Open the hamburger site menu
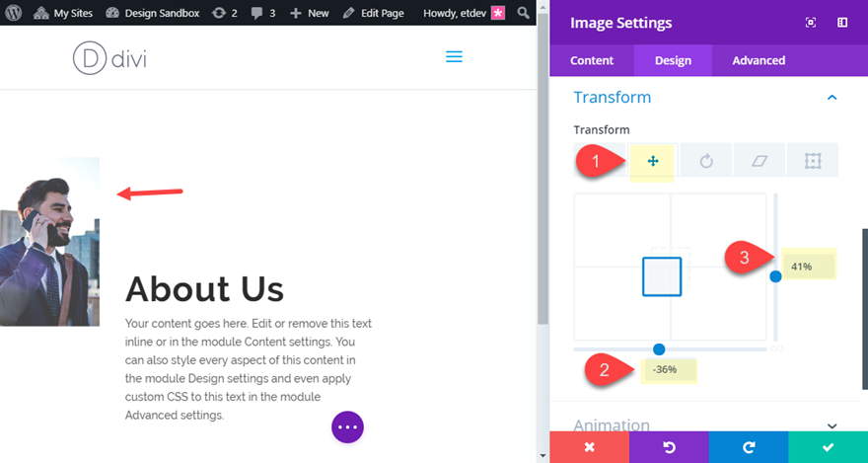This screenshot has height=463, width=868. 454,57
